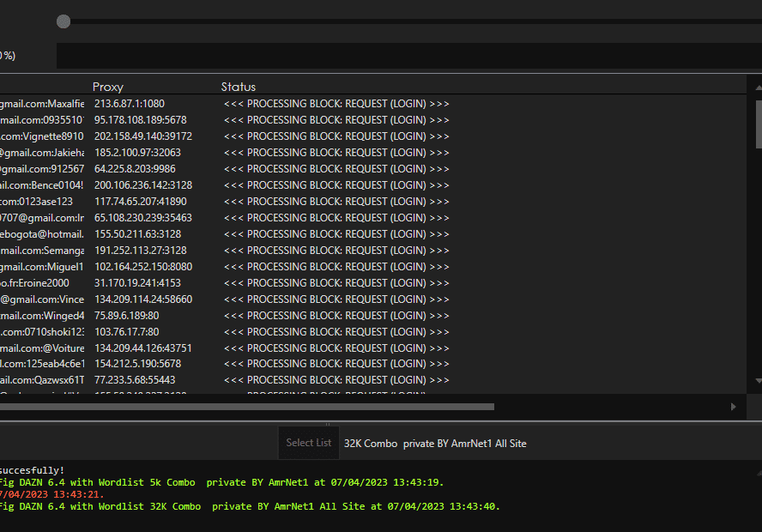
Task: Select proxy cell 77.233.5.68:55443
Action: 135,380
